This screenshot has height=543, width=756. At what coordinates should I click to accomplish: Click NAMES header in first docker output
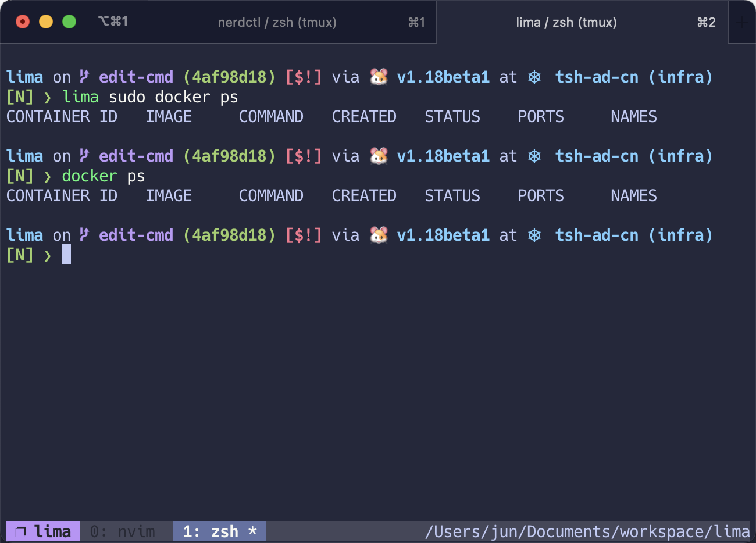point(634,116)
